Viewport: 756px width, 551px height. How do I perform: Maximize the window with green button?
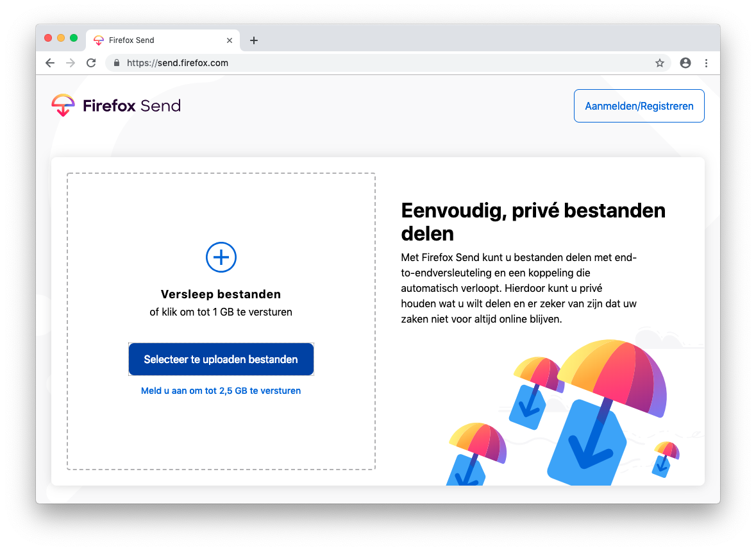[x=74, y=38]
